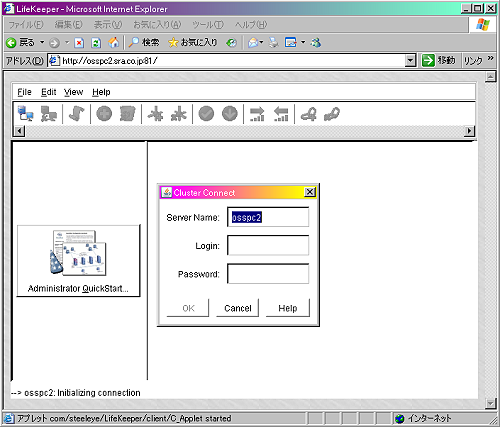Click the page scrollbar down arrow
The height and width of the screenshot is (427, 500).
pyautogui.click(x=490, y=403)
